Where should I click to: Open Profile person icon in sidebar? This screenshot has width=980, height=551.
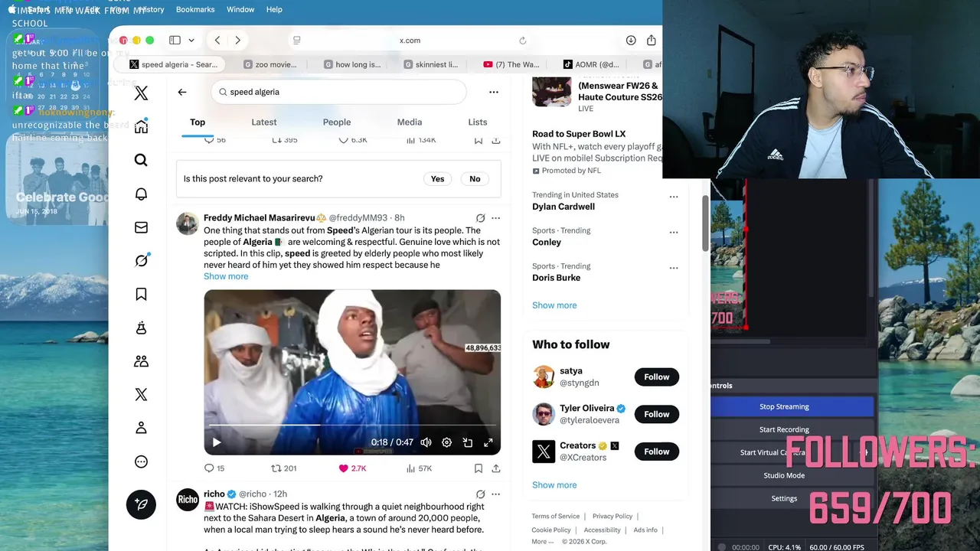coord(141,428)
